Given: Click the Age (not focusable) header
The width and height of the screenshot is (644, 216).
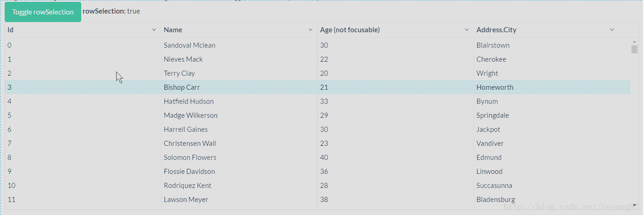Looking at the screenshot, I should pos(350,30).
